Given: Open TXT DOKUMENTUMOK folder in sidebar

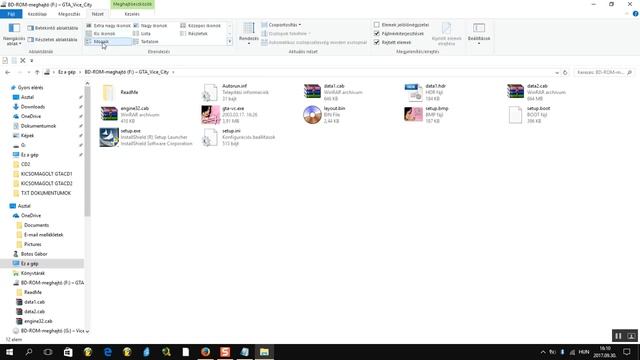Looking at the screenshot, I should point(46,193).
